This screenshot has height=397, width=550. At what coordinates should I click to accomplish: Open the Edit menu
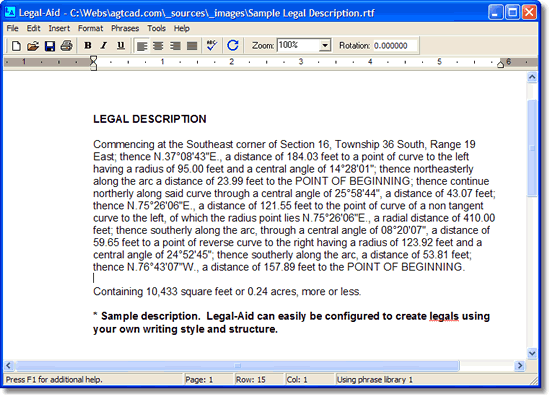coord(34,28)
